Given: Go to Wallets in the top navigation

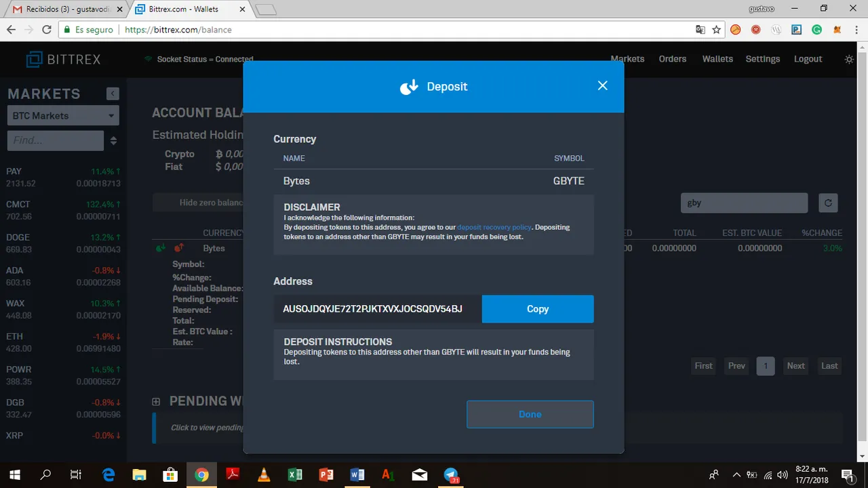Looking at the screenshot, I should pos(717,59).
